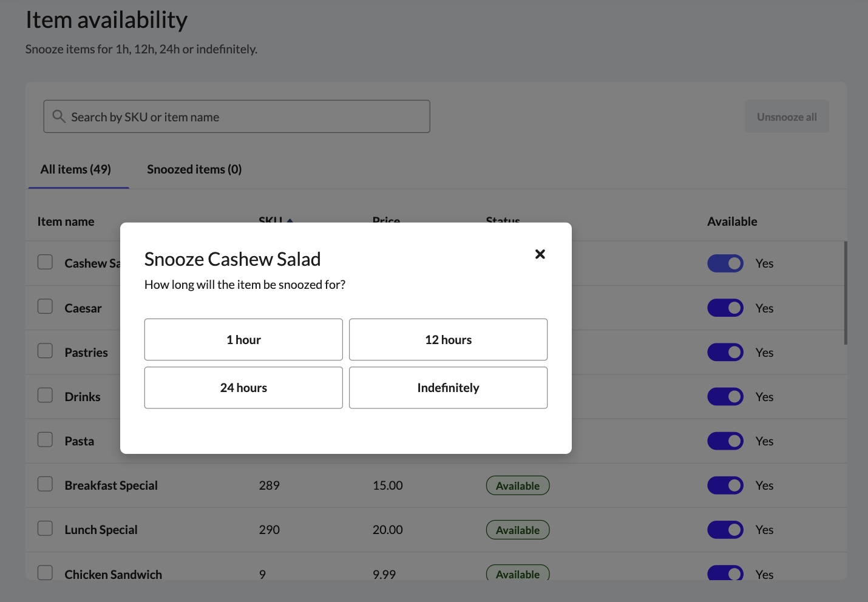Select the Breakfast Special checkbox
Image resolution: width=868 pixels, height=602 pixels.
46,484
